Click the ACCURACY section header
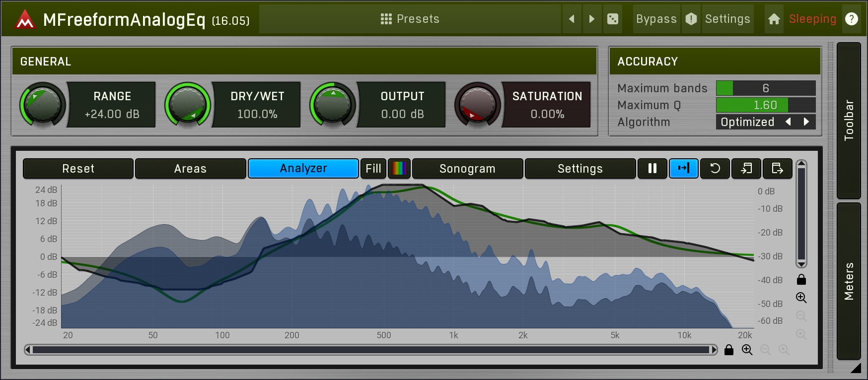 click(x=715, y=62)
